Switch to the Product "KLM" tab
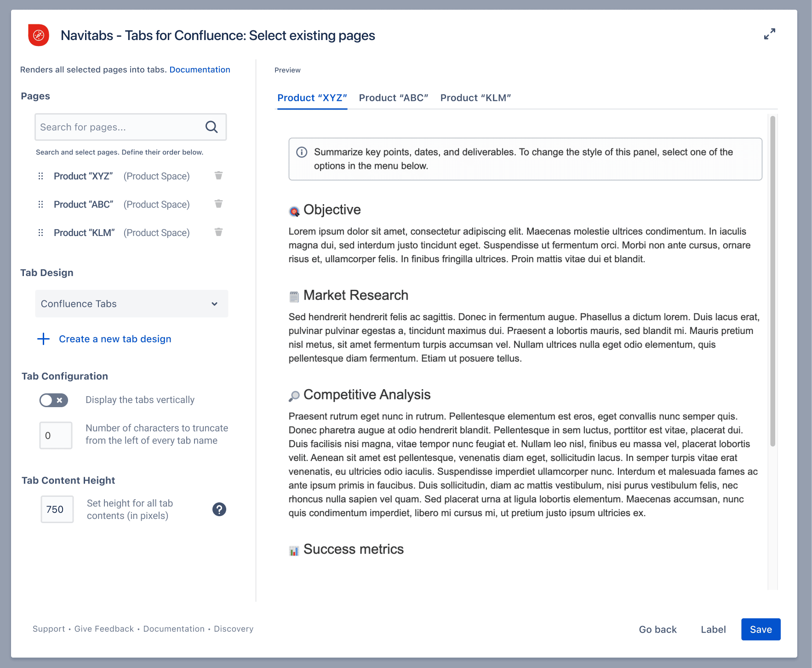The width and height of the screenshot is (812, 668). [475, 98]
